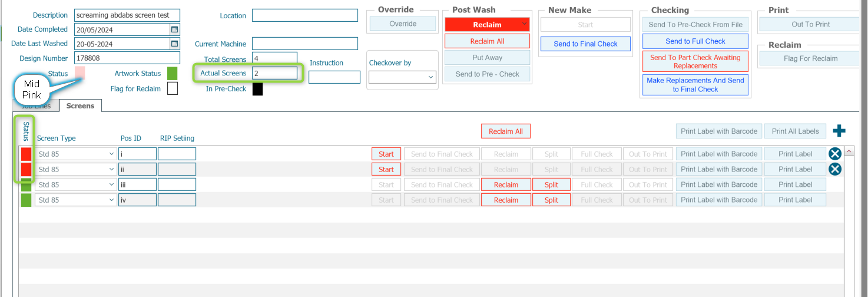Click the In Pre-Check black box

click(x=257, y=89)
